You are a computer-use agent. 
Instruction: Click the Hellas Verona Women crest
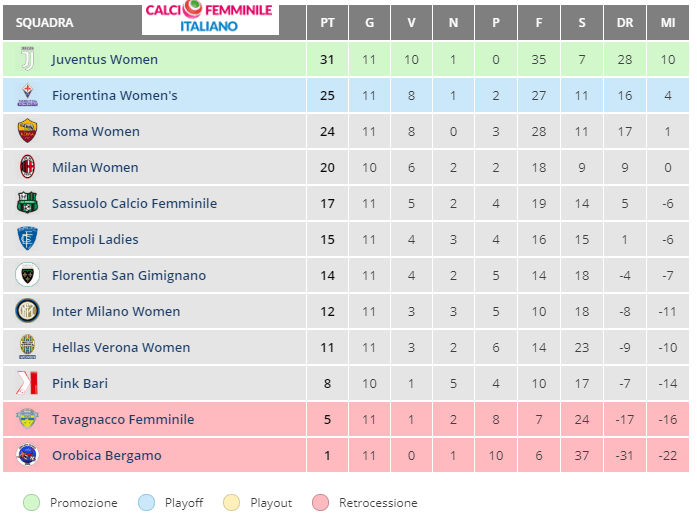(27, 347)
